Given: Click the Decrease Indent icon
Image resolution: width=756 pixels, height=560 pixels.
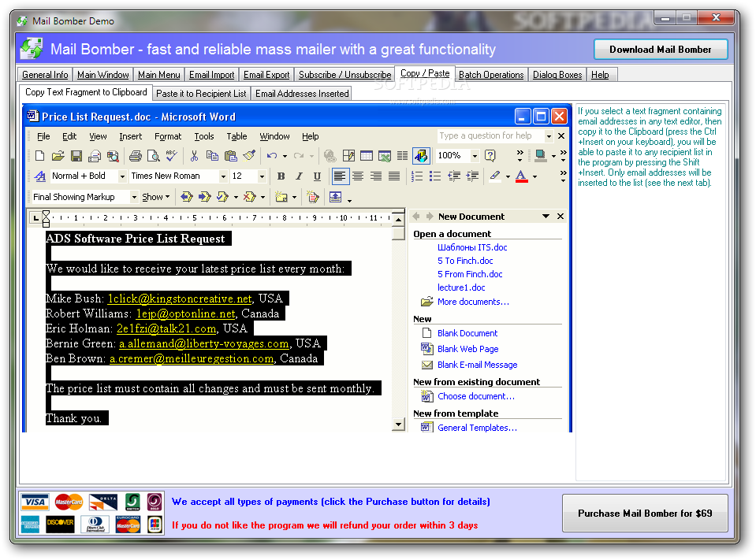Looking at the screenshot, I should click(x=454, y=176).
